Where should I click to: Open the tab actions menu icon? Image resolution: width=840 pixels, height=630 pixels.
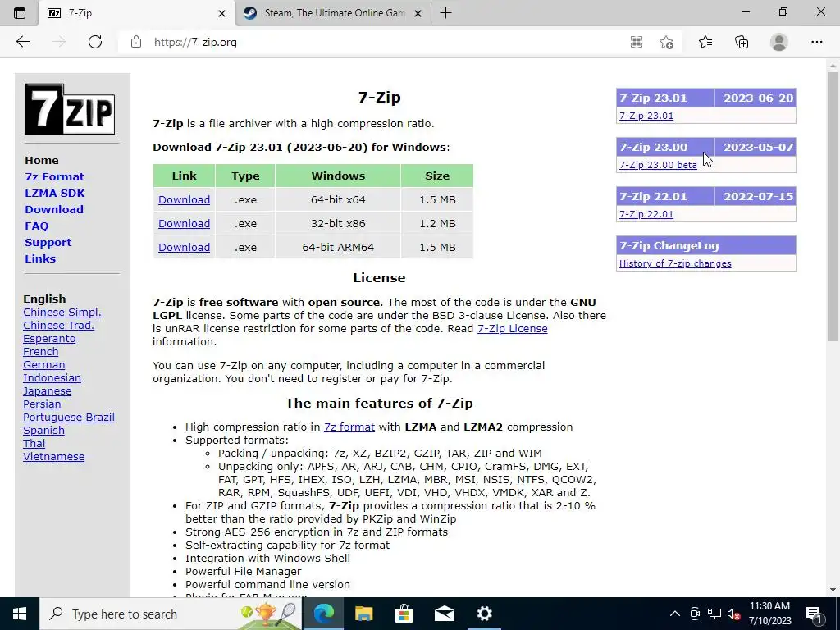20,13
